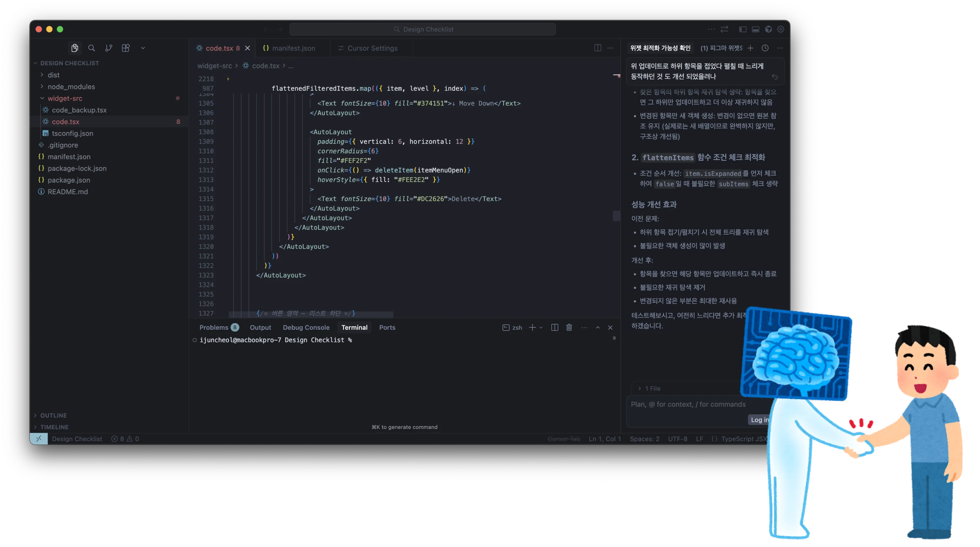Split the editor right
The height and width of the screenshot is (547, 980).
[x=598, y=48]
